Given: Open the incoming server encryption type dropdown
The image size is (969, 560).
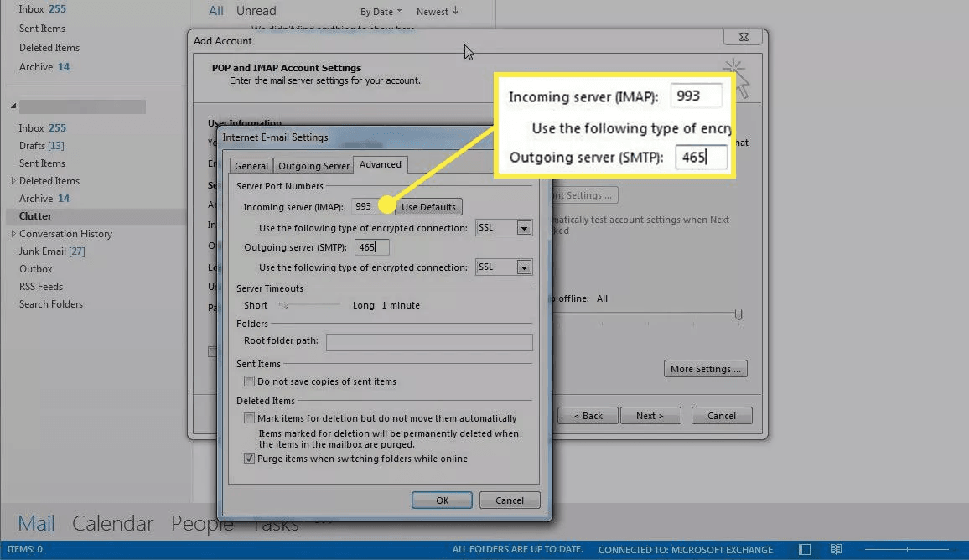Looking at the screenshot, I should coord(524,228).
